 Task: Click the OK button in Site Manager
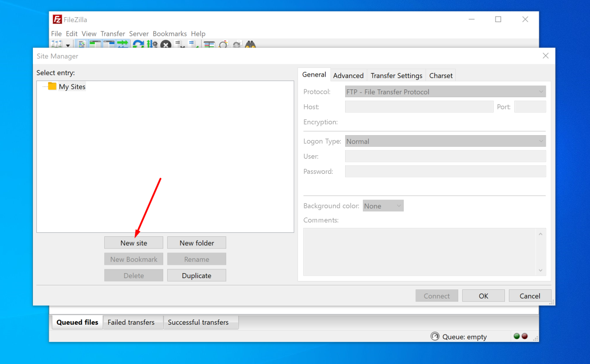pyautogui.click(x=484, y=296)
